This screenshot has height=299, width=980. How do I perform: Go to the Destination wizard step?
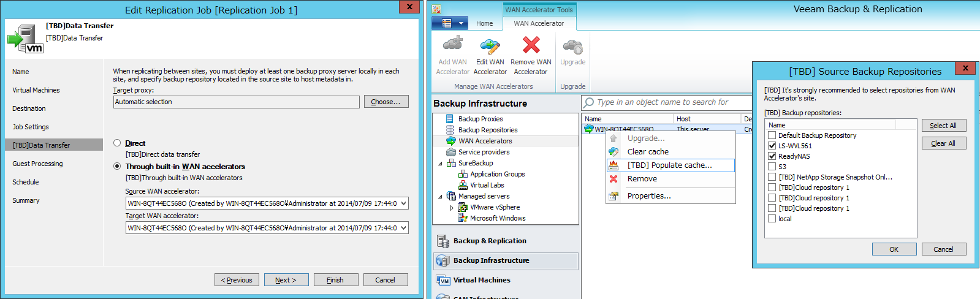pos(29,108)
